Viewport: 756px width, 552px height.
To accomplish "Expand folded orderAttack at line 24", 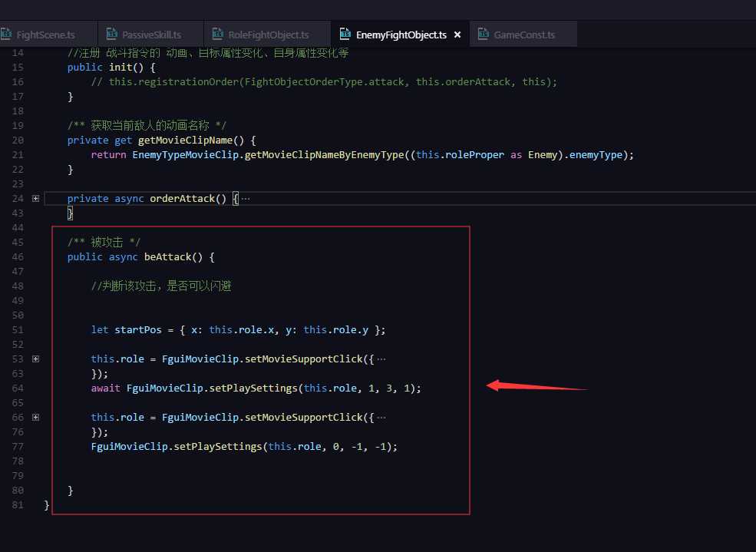I will point(35,198).
